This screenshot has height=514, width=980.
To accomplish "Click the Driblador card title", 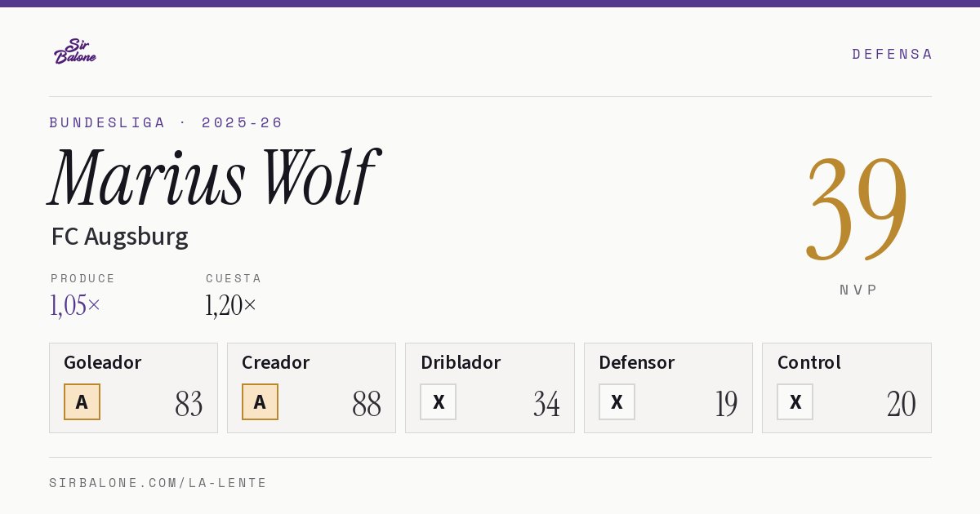I will click(x=461, y=362).
